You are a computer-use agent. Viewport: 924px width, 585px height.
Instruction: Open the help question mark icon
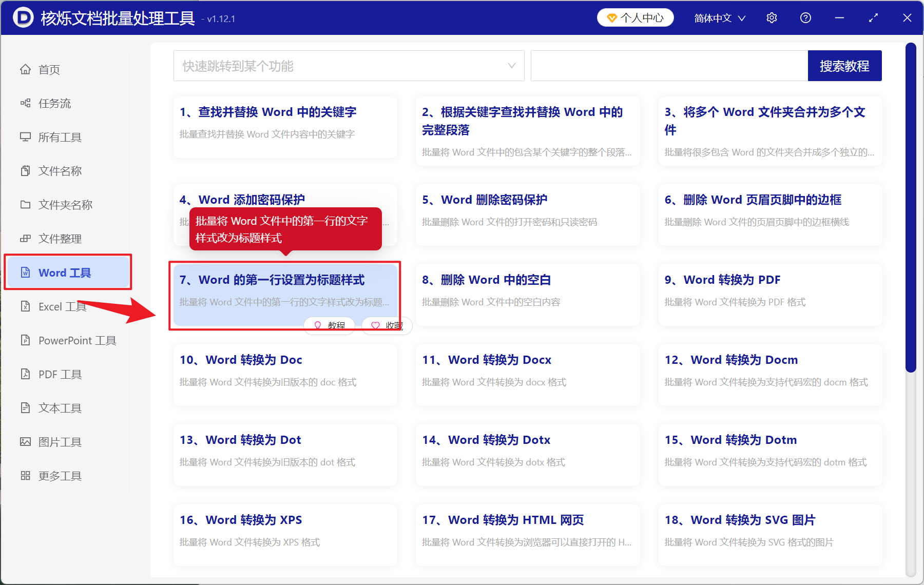(x=805, y=17)
